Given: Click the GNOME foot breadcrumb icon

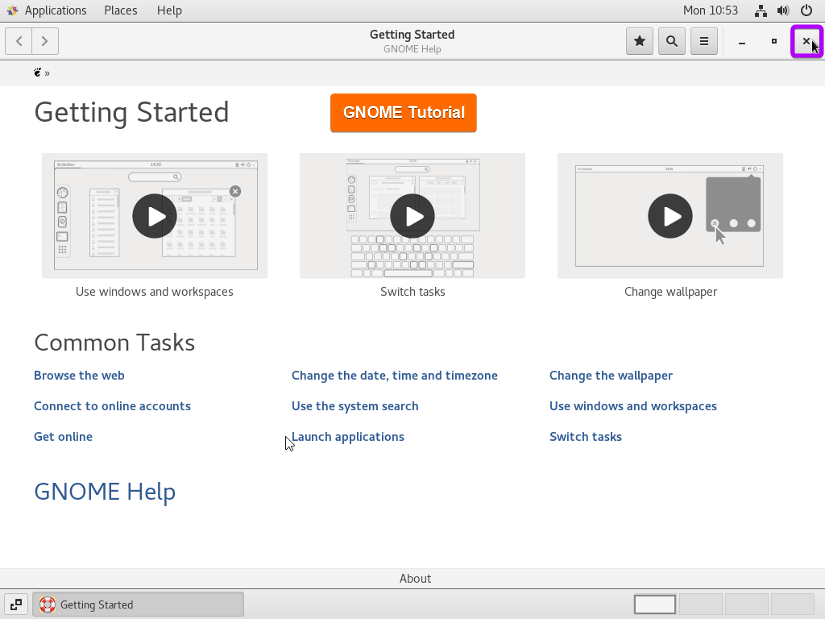Looking at the screenshot, I should [x=37, y=73].
